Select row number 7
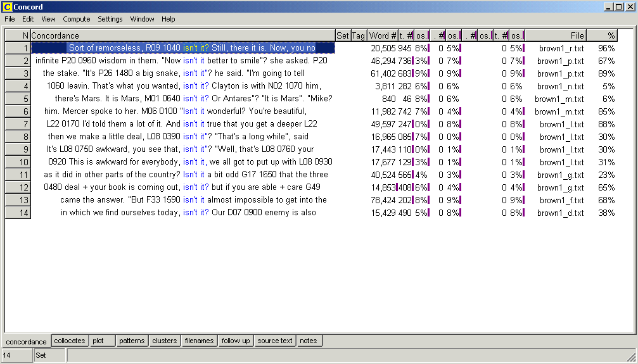638x364 pixels. pos(18,123)
